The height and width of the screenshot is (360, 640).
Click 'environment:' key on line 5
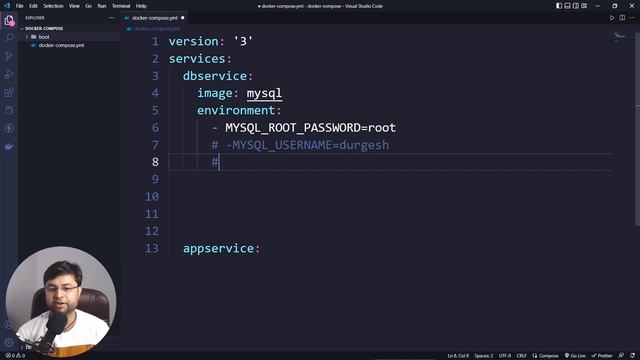click(x=239, y=110)
